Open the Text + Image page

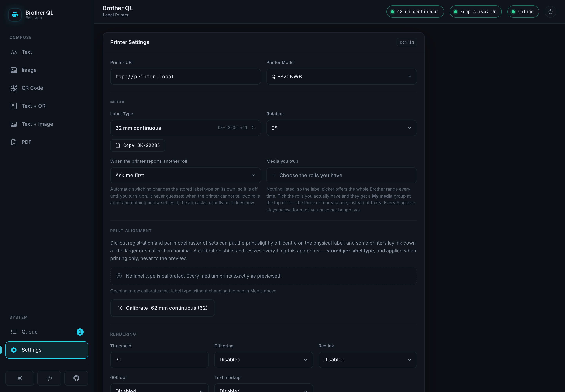47,124
